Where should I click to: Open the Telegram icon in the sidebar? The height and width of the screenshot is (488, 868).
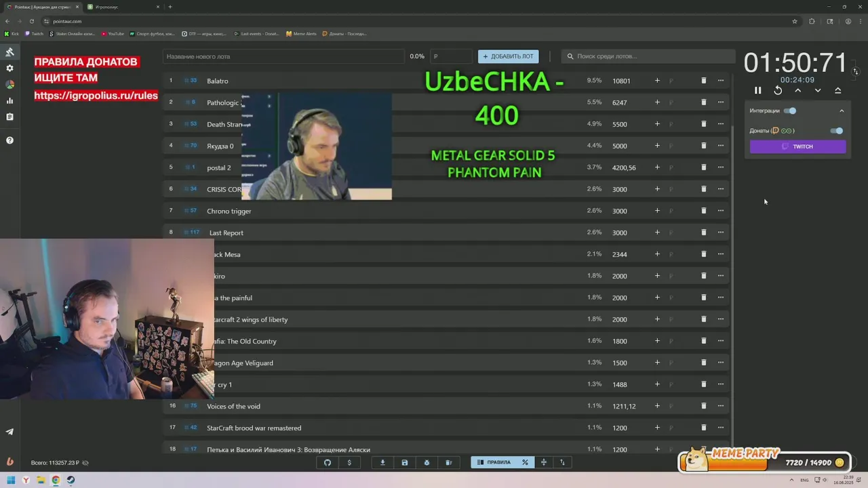pyautogui.click(x=9, y=432)
